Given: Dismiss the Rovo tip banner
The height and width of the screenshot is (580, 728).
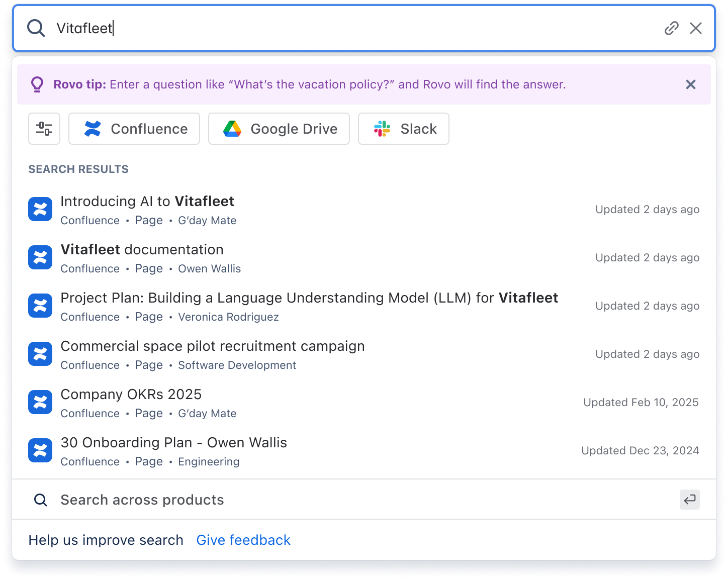Looking at the screenshot, I should point(690,84).
